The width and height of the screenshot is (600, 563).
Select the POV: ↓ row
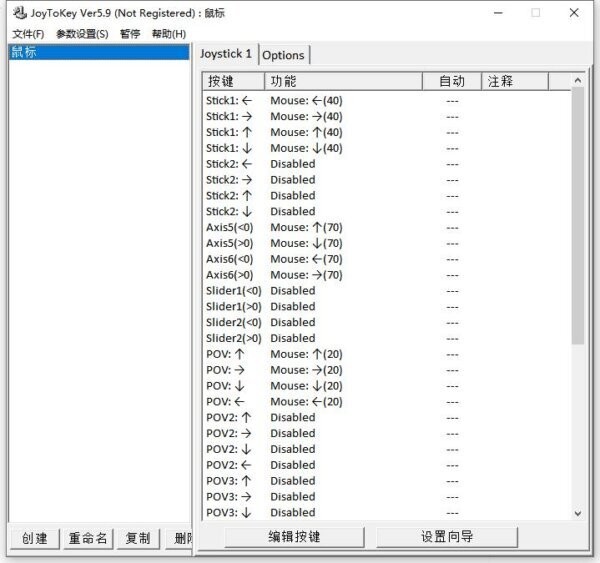(386, 386)
